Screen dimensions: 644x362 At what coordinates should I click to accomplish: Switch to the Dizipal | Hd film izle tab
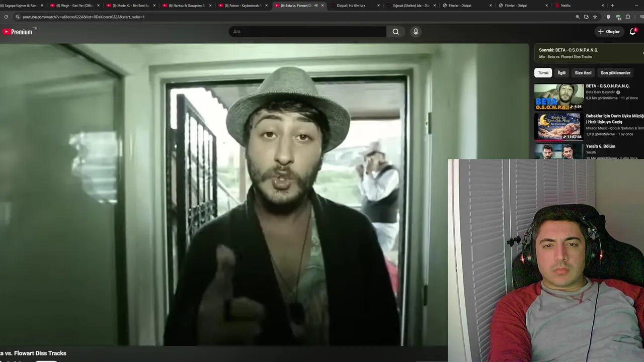355,6
